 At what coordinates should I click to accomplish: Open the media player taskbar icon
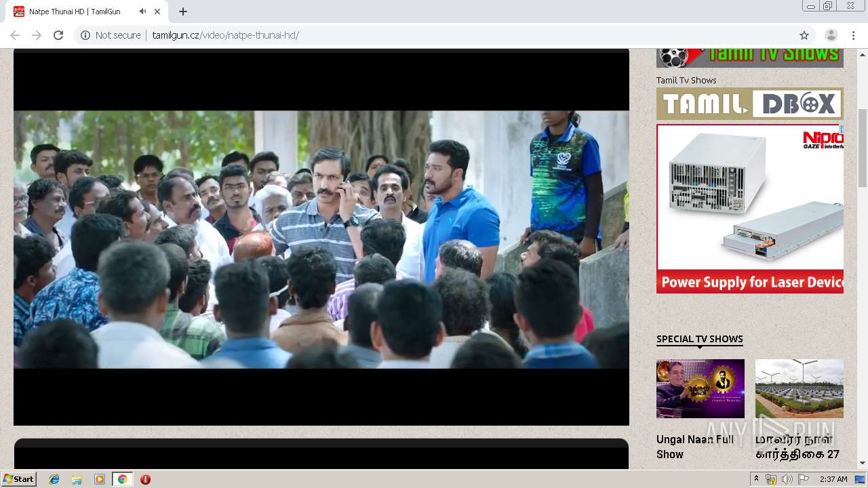[x=100, y=479]
